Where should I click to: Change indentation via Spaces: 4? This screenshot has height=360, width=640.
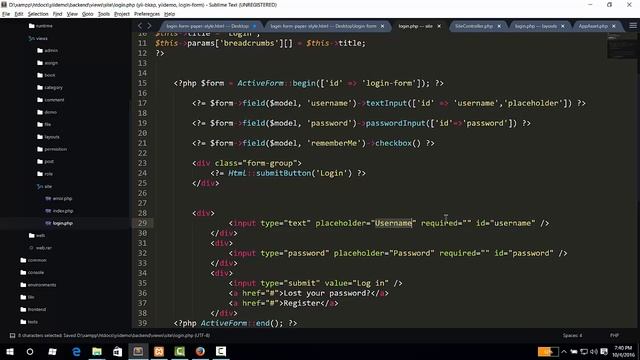[x=573, y=336]
